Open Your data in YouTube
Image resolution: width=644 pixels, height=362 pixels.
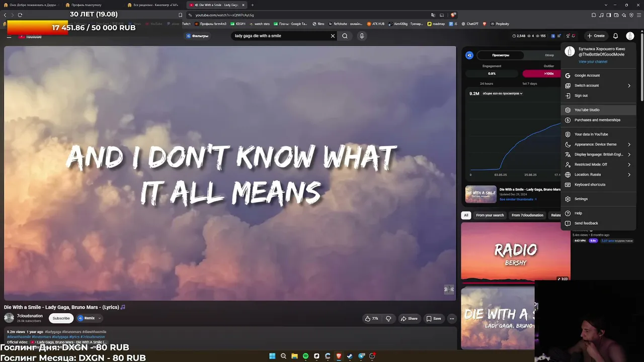click(x=598, y=134)
